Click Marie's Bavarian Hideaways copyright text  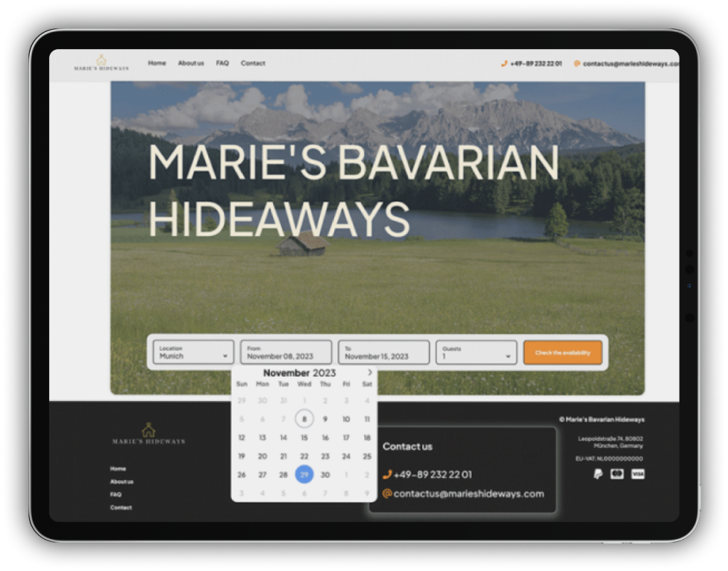point(602,420)
